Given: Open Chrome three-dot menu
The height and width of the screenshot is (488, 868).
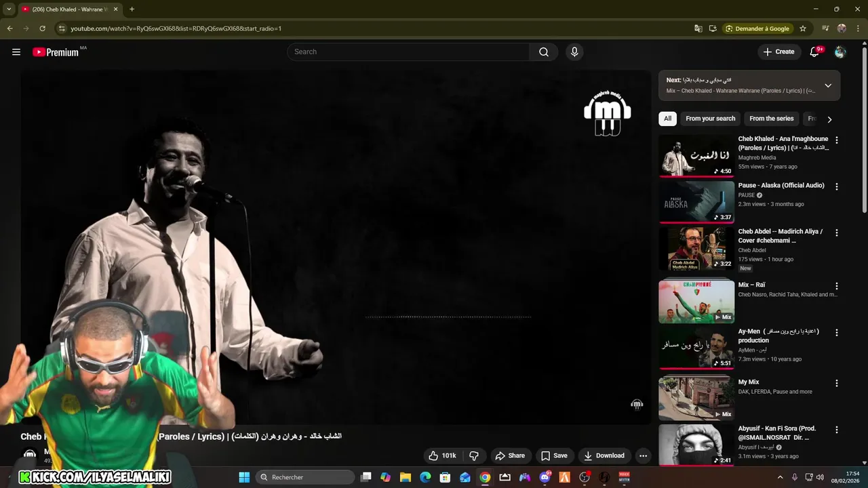Looking at the screenshot, I should (858, 28).
